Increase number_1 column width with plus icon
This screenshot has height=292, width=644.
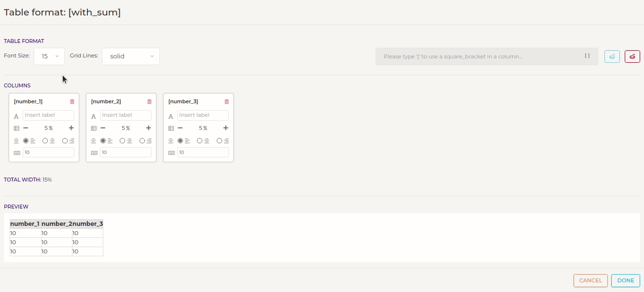(x=71, y=128)
